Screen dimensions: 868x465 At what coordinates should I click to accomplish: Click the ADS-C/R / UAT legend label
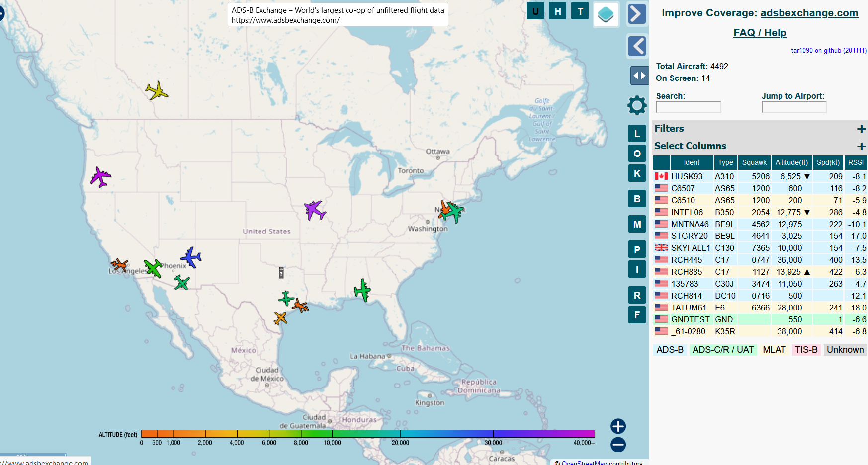click(723, 350)
